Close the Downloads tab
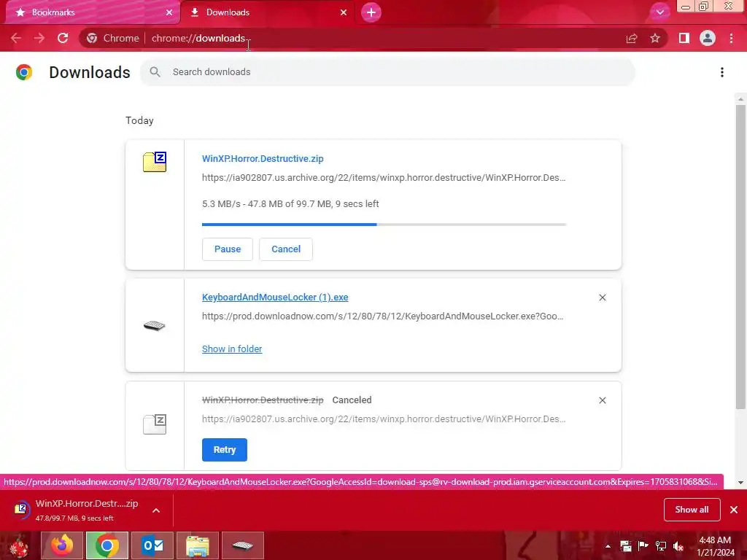The width and height of the screenshot is (747, 560). pyautogui.click(x=344, y=12)
